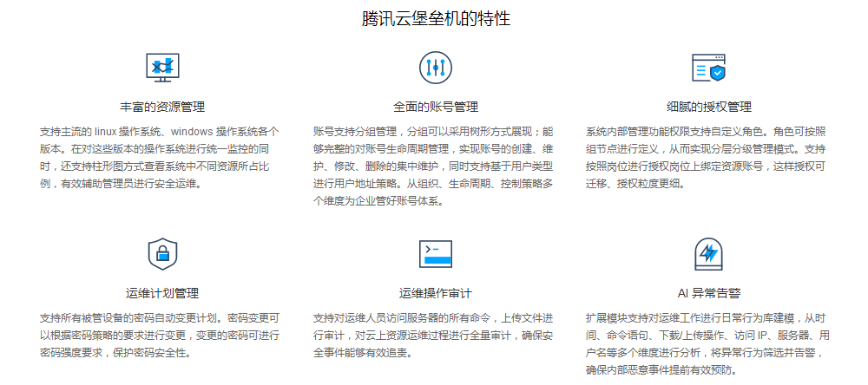This screenshot has height=385, width=868.
Task: Click the page title 腾讯云堡垒机的特性
Action: 436,19
